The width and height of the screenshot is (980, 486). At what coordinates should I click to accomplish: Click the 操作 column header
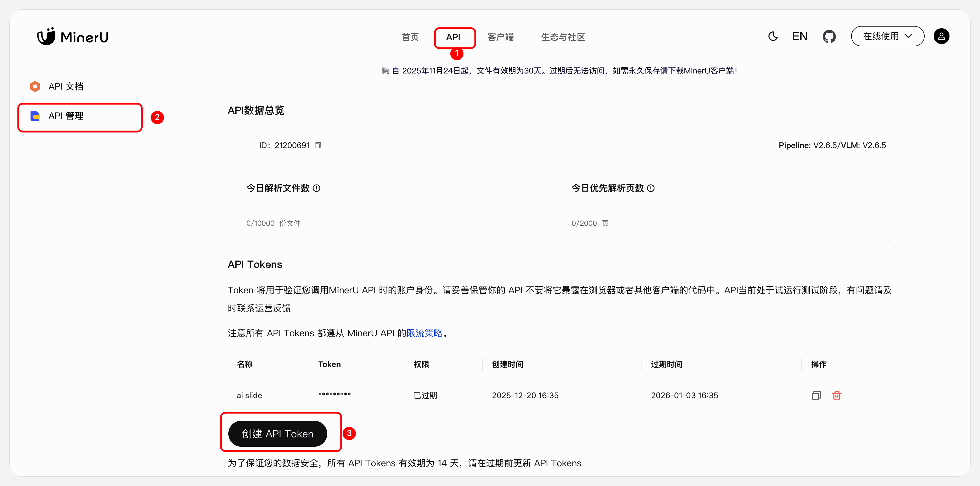coord(819,364)
